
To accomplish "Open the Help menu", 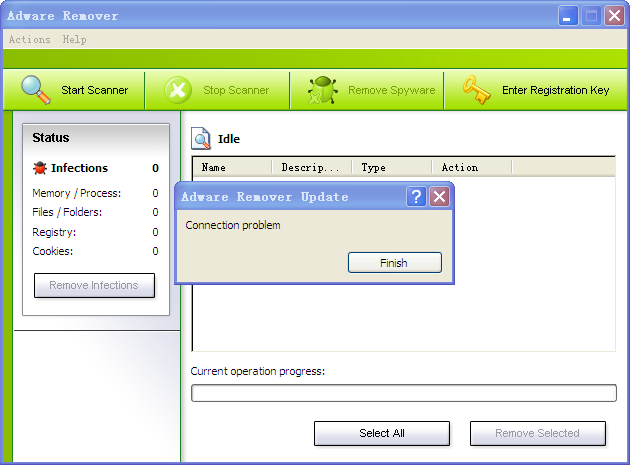I will pos(74,40).
